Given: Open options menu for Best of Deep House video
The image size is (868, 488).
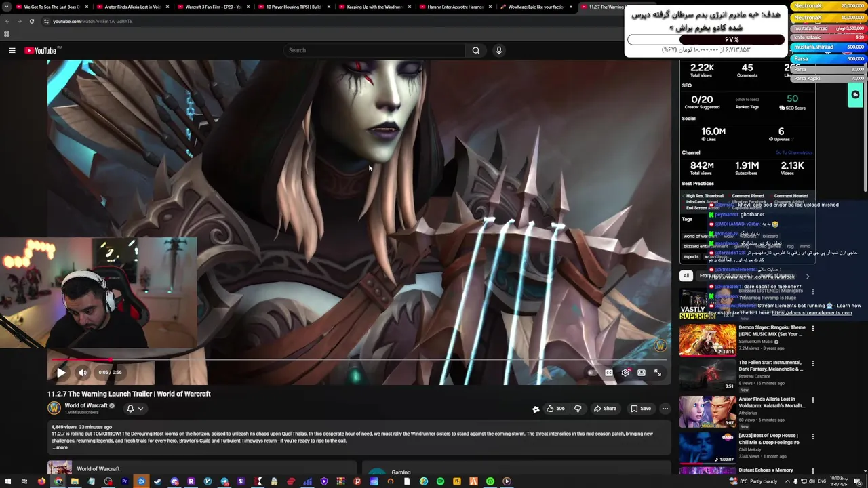Looking at the screenshot, I should tap(813, 437).
